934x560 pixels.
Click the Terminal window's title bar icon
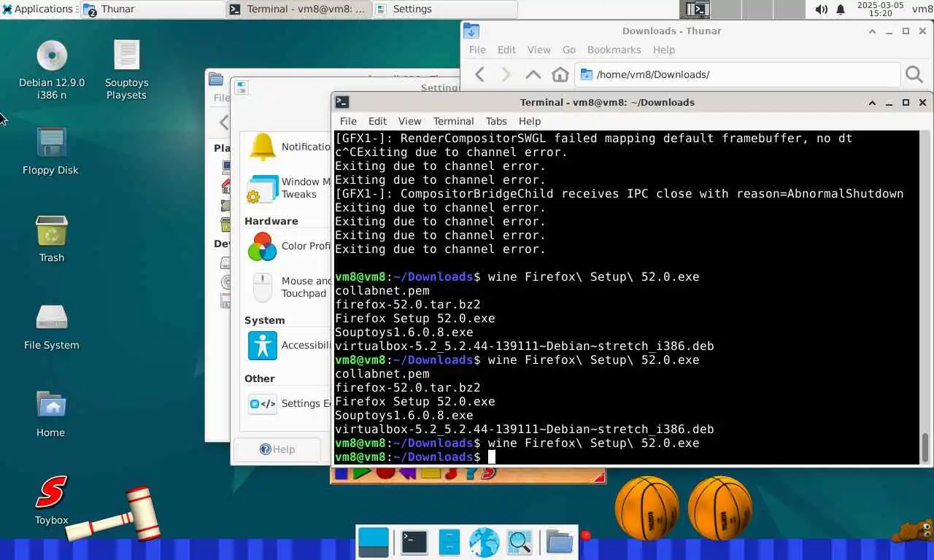[342, 102]
